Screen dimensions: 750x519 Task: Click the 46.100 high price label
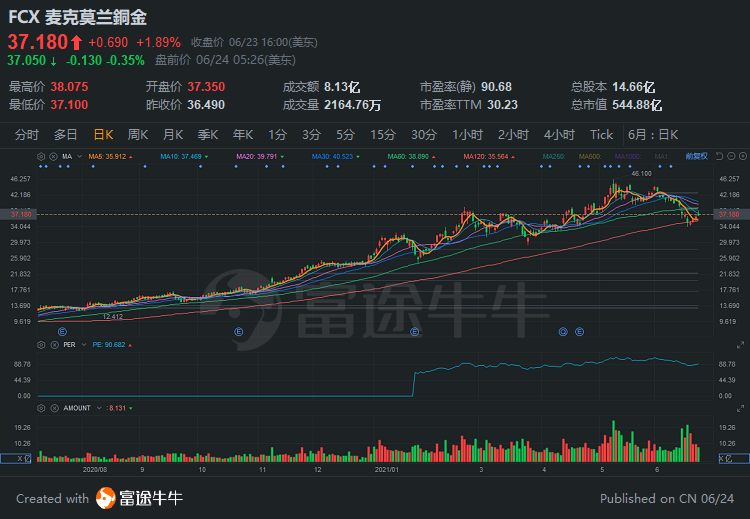641,174
